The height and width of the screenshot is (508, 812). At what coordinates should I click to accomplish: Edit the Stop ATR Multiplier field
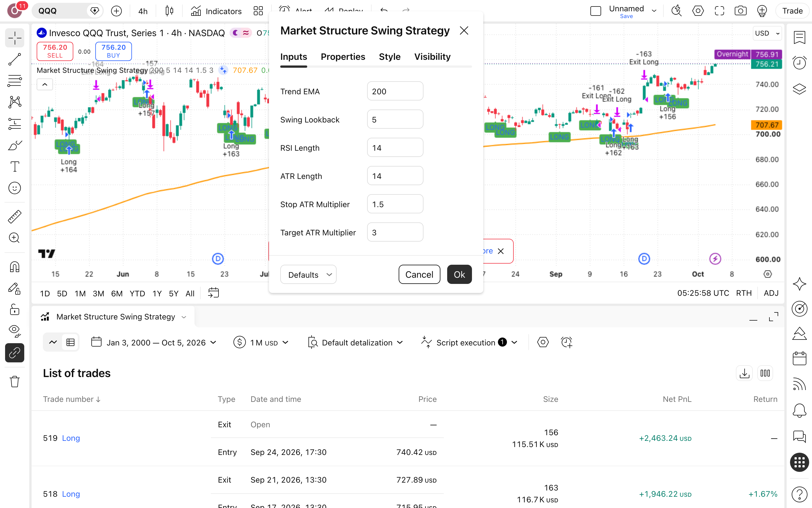[x=395, y=204]
